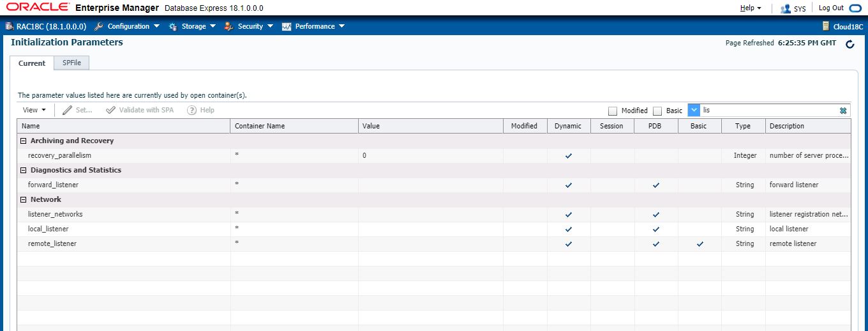The height and width of the screenshot is (331, 868).
Task: Collapse the Network group
Action: [x=24, y=199]
